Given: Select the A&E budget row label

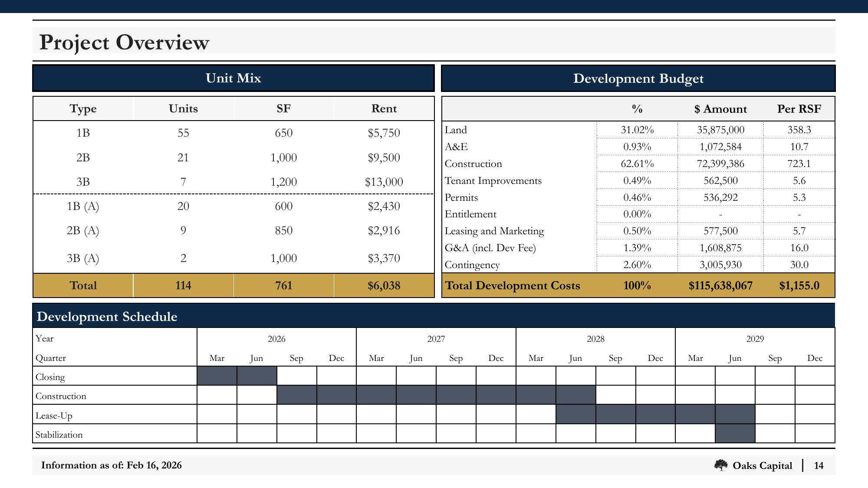Looking at the screenshot, I should [456, 147].
